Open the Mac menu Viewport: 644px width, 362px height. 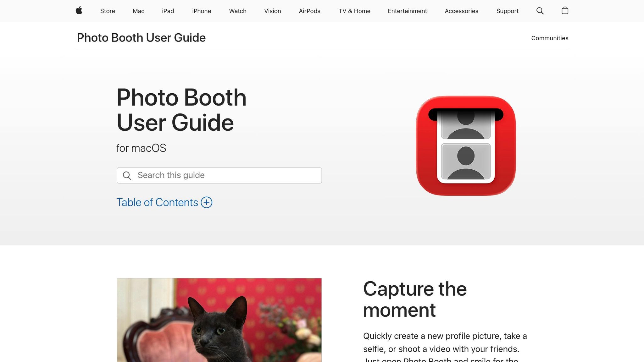[138, 11]
